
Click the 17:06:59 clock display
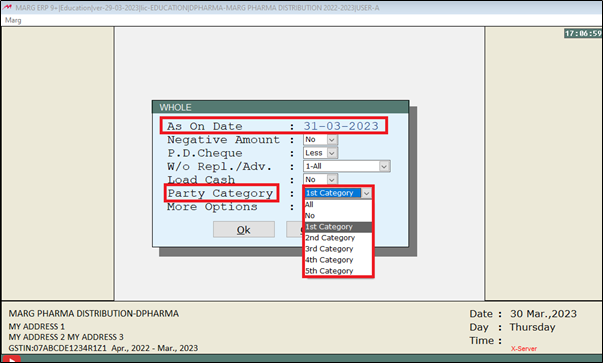coord(583,33)
